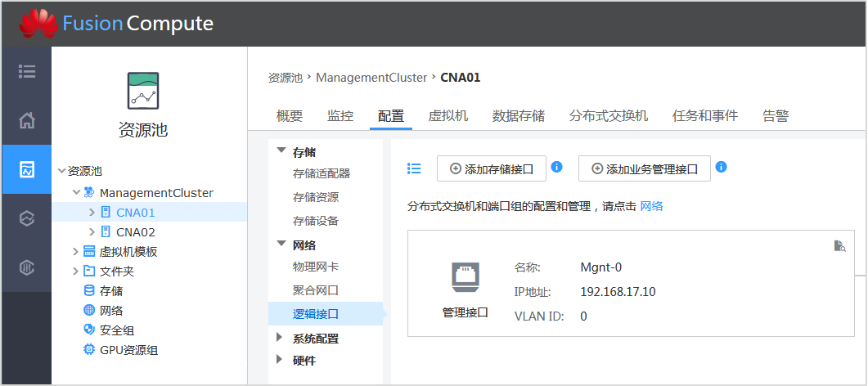
Task: Select CNA01 label in the resource tree
Action: coord(136,213)
